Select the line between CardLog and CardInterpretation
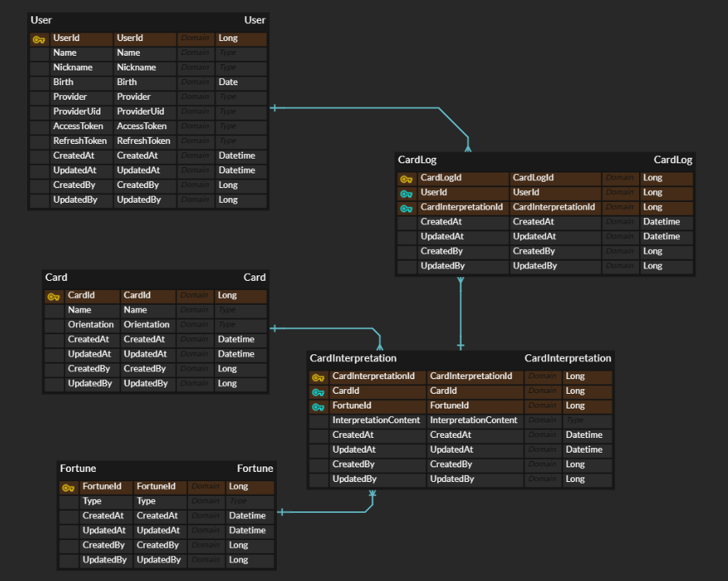 pos(460,313)
